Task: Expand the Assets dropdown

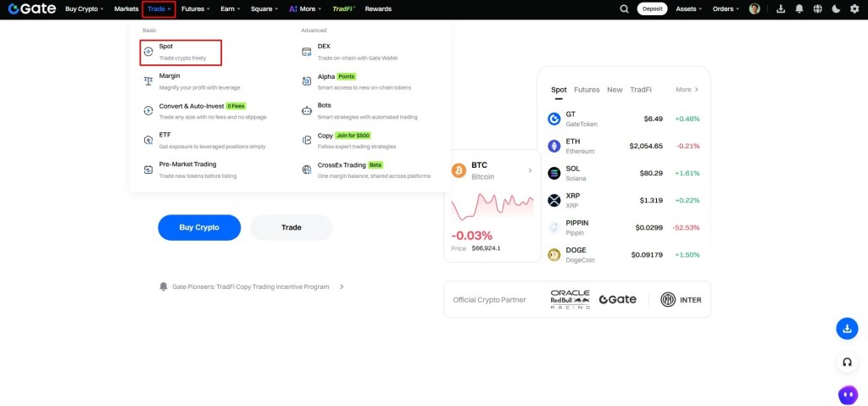Action: coord(688,8)
